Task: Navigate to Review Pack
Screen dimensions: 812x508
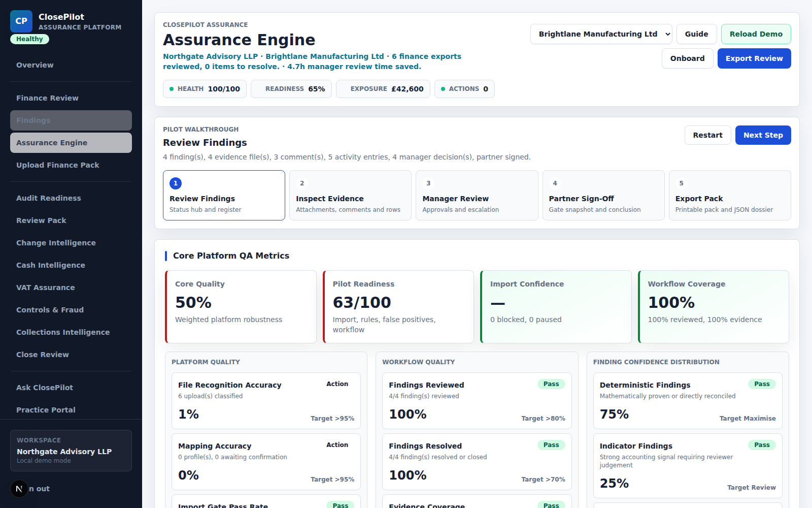Action: click(x=71, y=220)
